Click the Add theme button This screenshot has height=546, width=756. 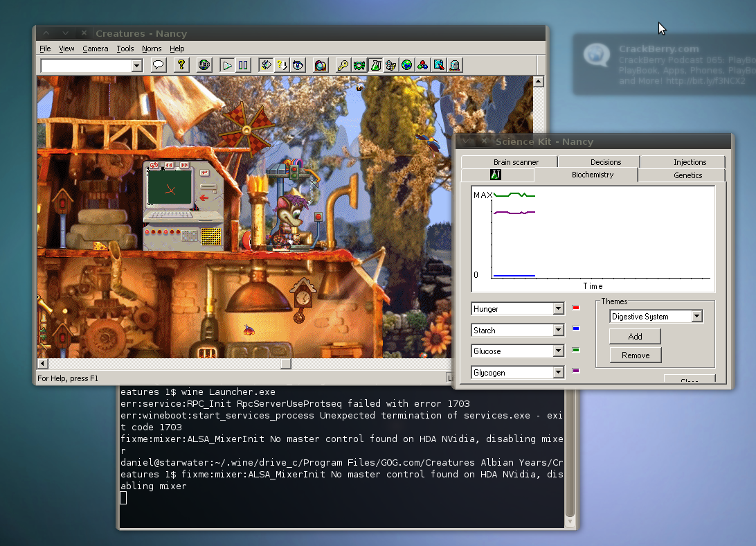(635, 336)
